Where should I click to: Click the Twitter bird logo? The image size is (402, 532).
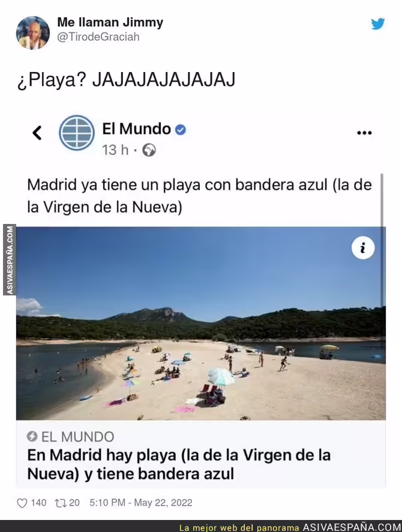click(377, 24)
